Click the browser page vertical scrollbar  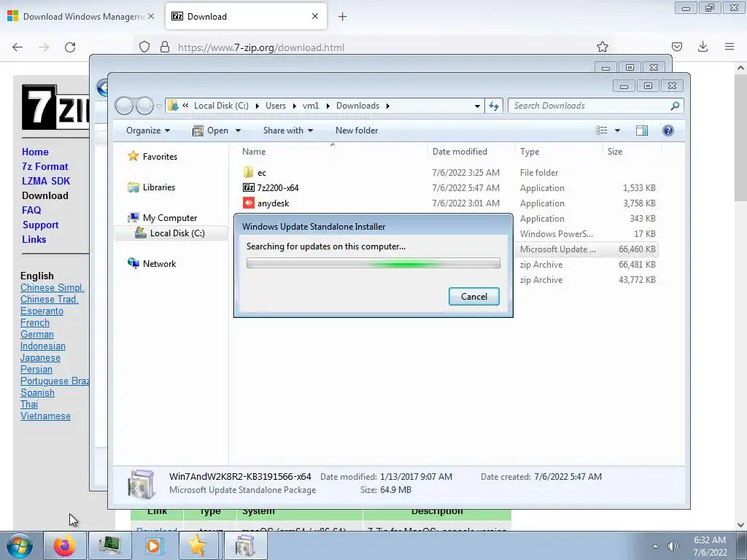coord(740,138)
